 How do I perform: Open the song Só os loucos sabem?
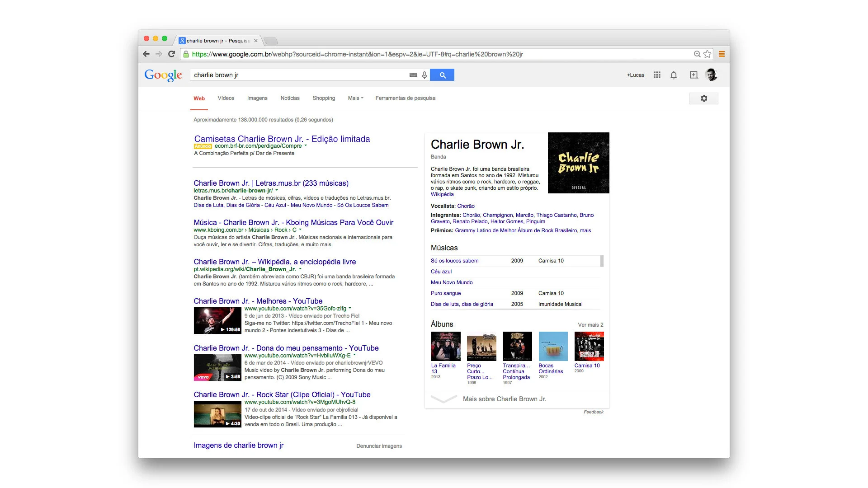coord(454,261)
